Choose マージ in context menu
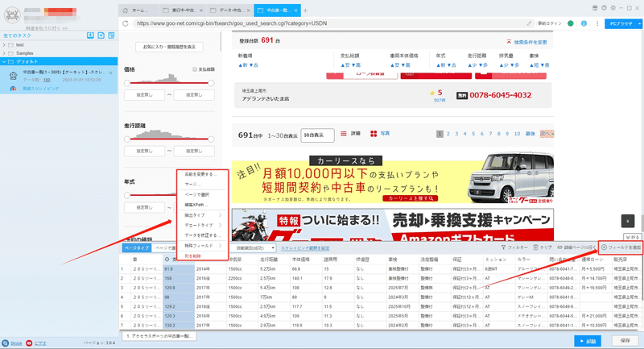The height and width of the screenshot is (349, 644). pyautogui.click(x=192, y=184)
